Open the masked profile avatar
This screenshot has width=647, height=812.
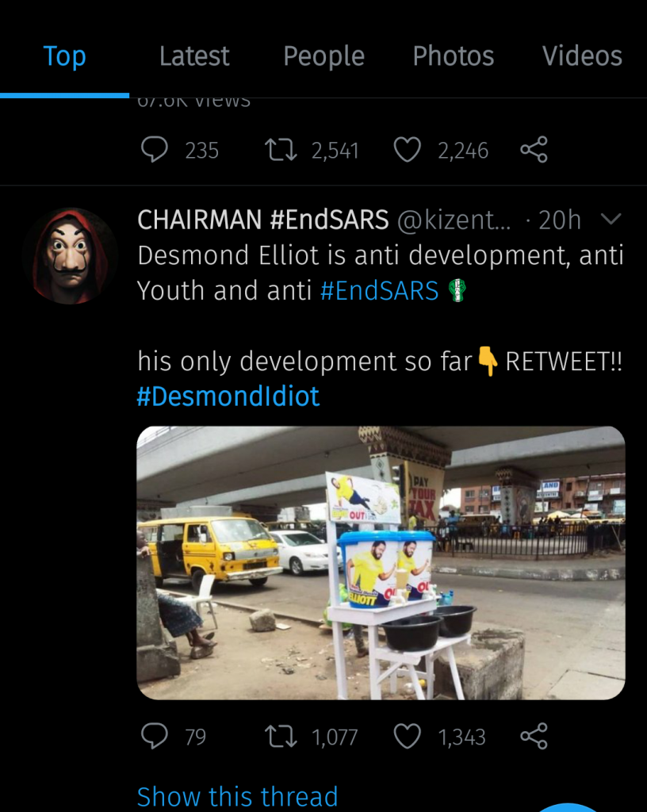pyautogui.click(x=70, y=256)
